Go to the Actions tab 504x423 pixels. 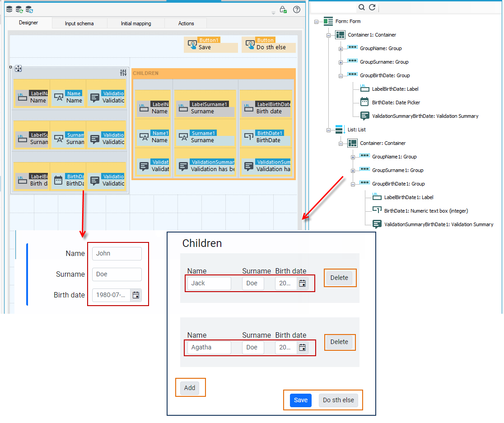coord(186,23)
